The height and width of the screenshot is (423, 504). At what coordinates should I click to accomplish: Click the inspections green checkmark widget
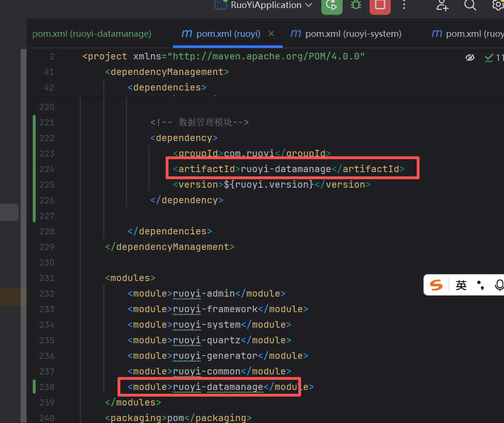point(494,58)
